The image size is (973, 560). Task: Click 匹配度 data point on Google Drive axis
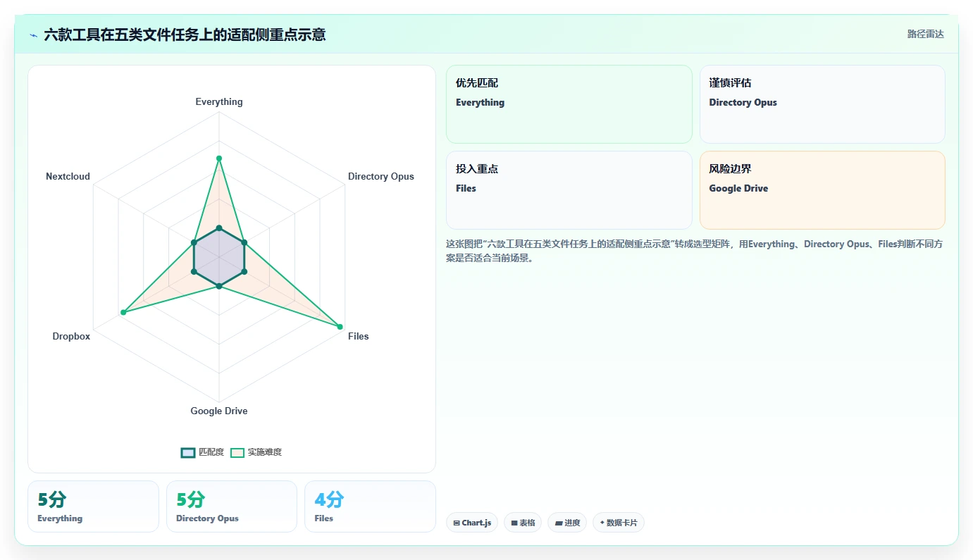click(219, 286)
